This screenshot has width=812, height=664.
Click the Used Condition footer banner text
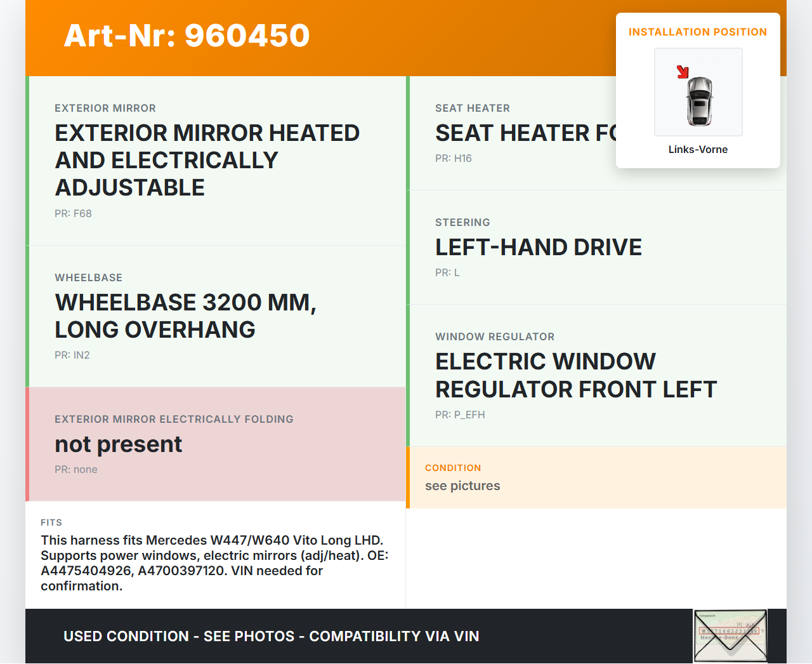pos(271,636)
